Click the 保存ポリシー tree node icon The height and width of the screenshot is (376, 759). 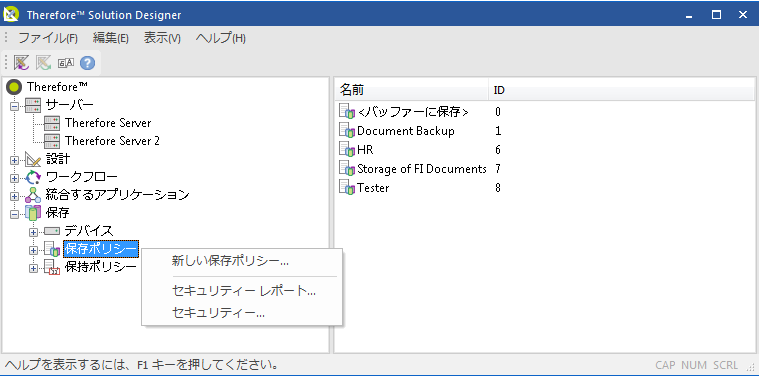coord(52,250)
